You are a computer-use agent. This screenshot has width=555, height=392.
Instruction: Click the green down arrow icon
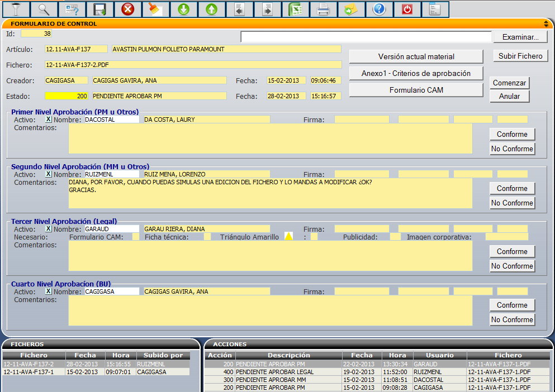tap(184, 9)
